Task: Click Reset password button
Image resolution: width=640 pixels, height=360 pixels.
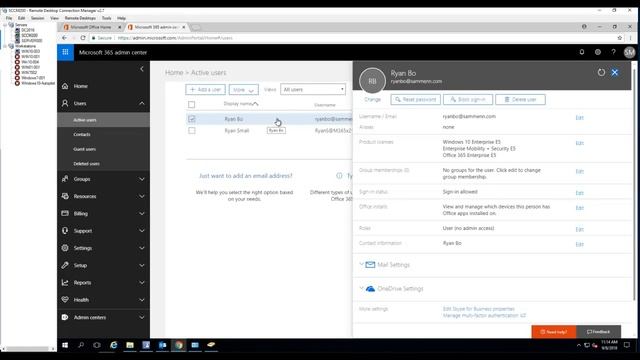Action: click(415, 100)
